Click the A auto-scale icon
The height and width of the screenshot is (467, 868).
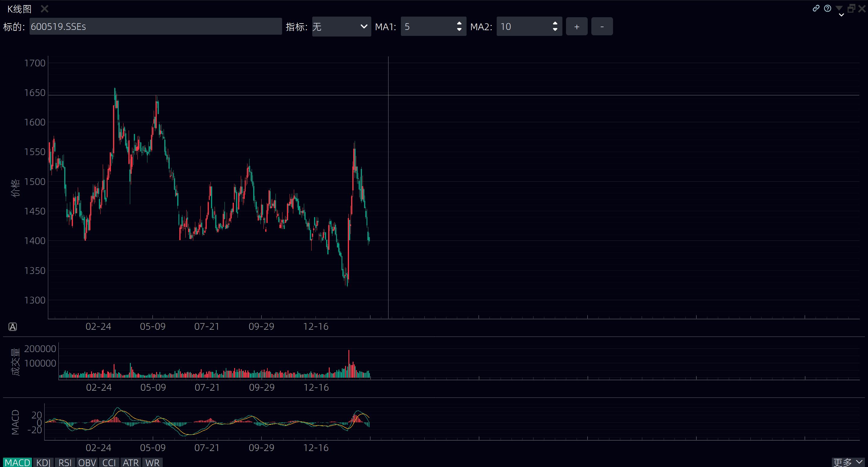(12, 326)
